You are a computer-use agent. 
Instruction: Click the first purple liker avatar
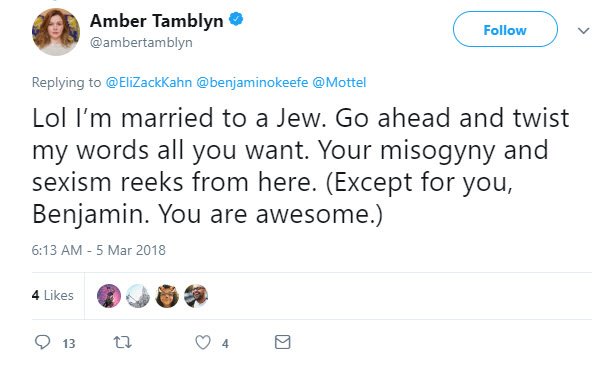109,296
